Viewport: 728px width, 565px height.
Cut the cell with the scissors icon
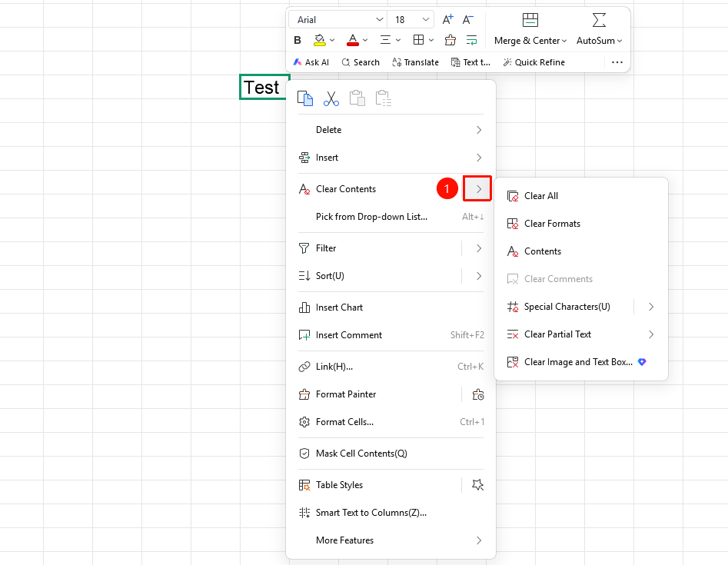[x=331, y=98]
